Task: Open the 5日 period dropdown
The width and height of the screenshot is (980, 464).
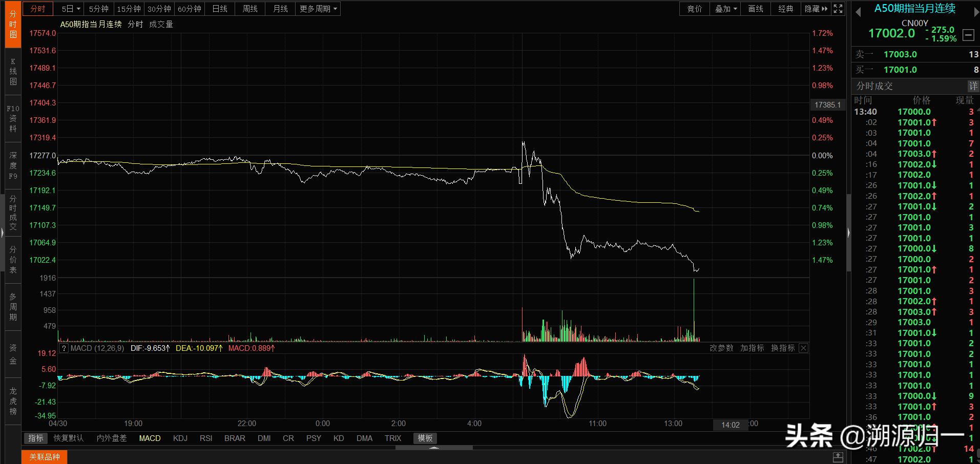Action: (x=71, y=9)
